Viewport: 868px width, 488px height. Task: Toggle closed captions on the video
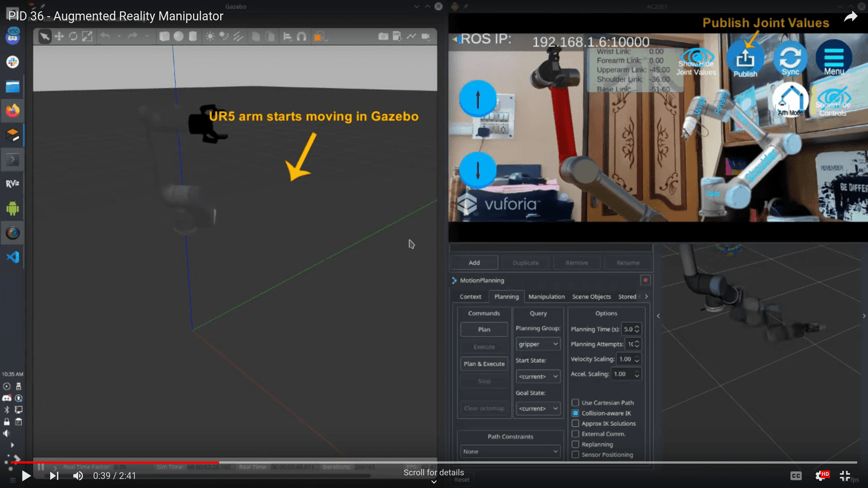[796, 476]
